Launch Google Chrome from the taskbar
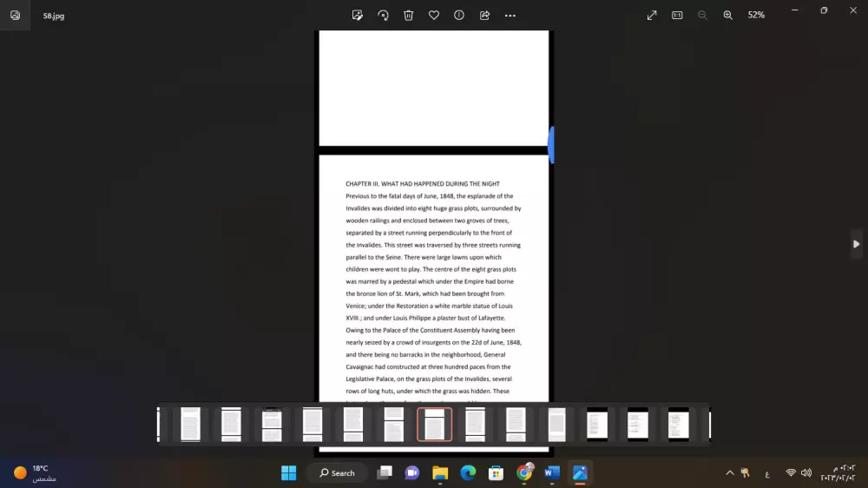Screen dimensions: 868x488 [523, 473]
